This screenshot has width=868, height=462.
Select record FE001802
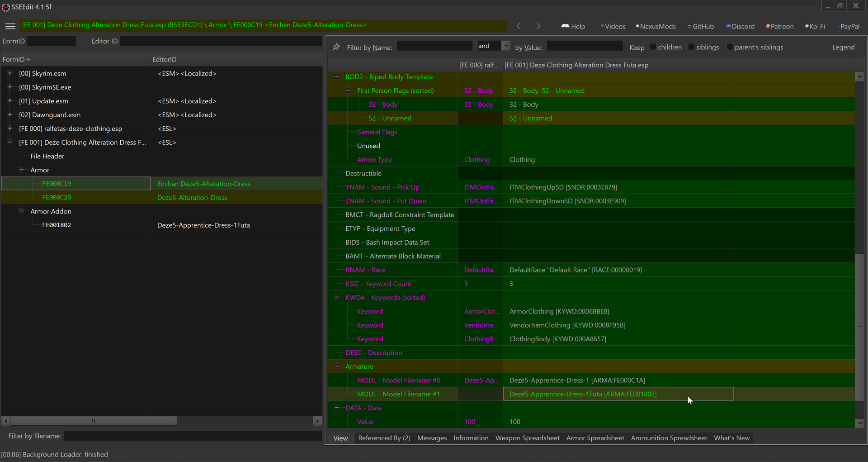tap(57, 225)
